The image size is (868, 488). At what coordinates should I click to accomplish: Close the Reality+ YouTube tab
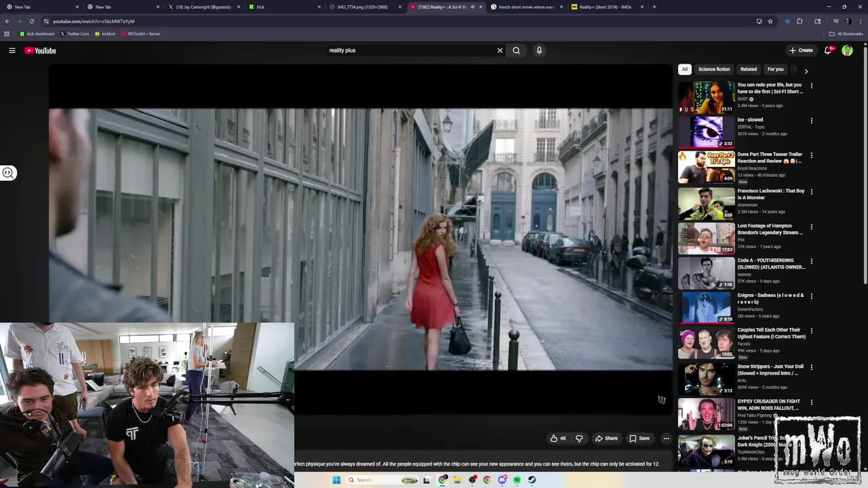481,7
